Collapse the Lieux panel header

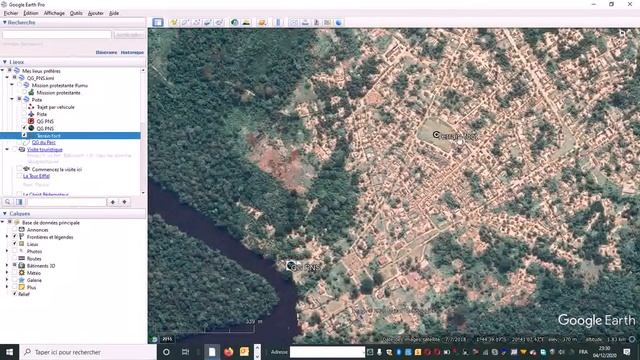tap(4, 62)
